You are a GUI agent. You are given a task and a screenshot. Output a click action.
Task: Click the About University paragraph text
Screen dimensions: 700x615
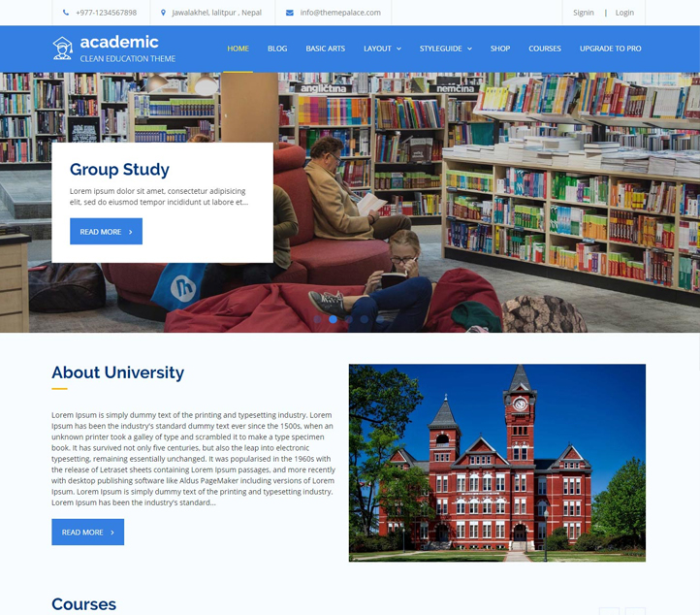coord(193,459)
